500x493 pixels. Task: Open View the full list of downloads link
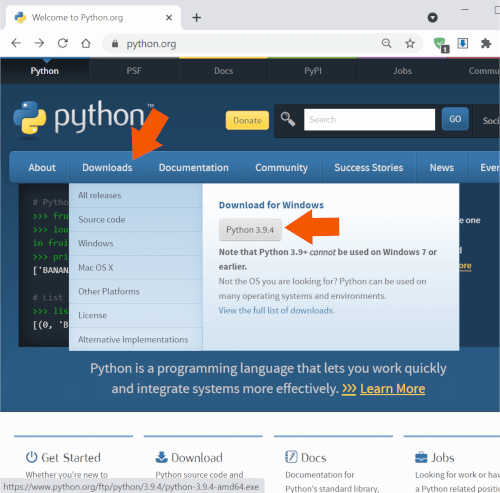(x=277, y=310)
